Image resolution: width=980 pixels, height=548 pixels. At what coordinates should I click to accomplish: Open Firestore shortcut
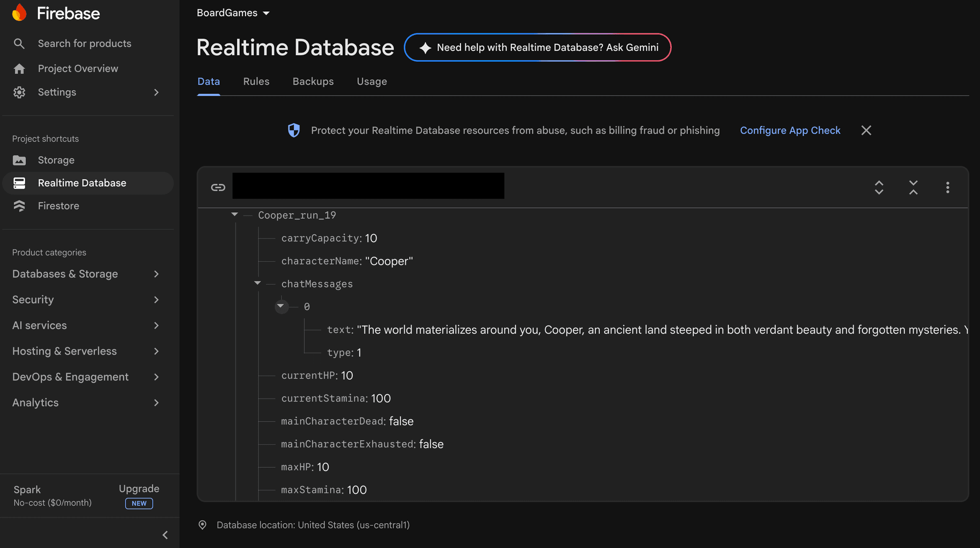point(59,206)
